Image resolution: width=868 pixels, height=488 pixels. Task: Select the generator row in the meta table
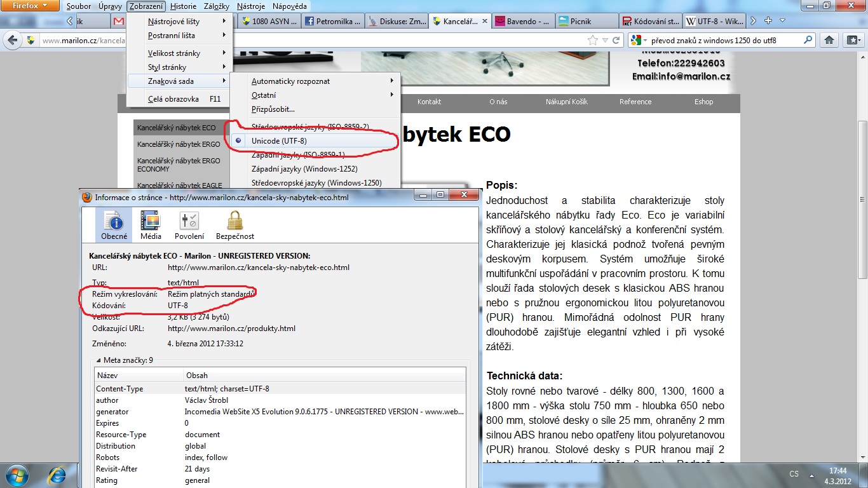(280, 412)
